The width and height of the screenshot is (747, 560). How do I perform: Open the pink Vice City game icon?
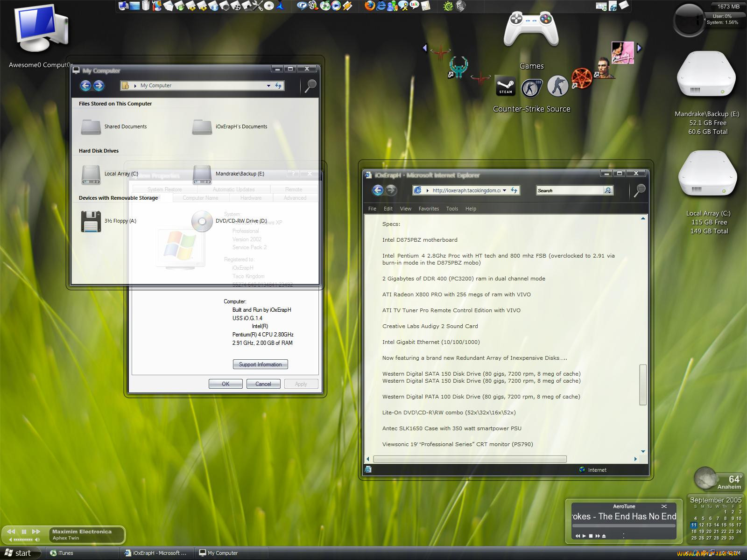pos(623,53)
